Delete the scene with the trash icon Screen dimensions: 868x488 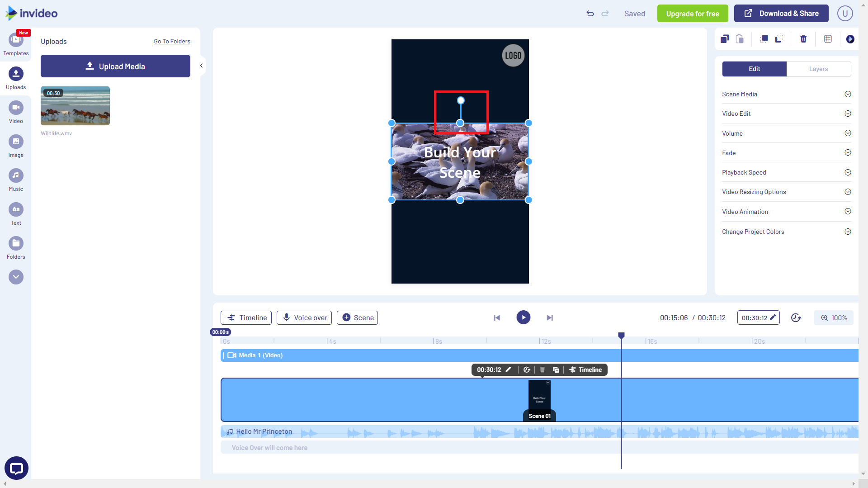(803, 39)
